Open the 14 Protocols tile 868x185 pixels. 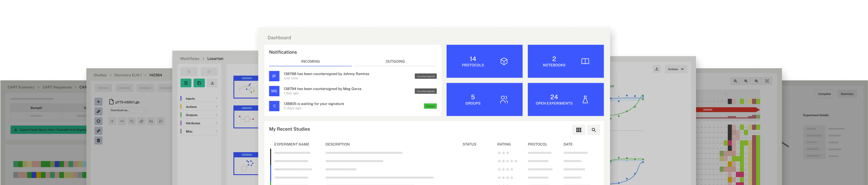(484, 61)
